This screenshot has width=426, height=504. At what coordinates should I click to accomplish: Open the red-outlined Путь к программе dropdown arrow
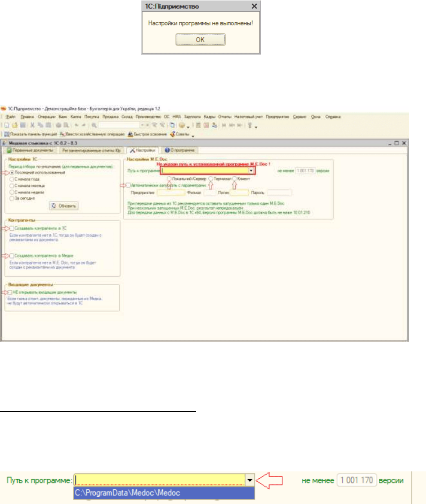tap(251, 171)
